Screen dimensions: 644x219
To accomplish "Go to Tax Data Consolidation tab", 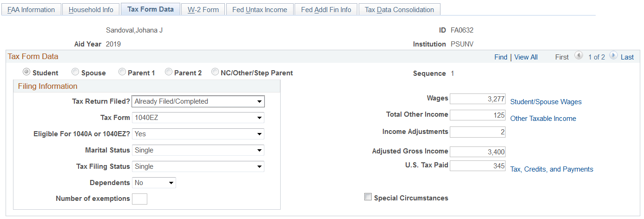I will [399, 10].
